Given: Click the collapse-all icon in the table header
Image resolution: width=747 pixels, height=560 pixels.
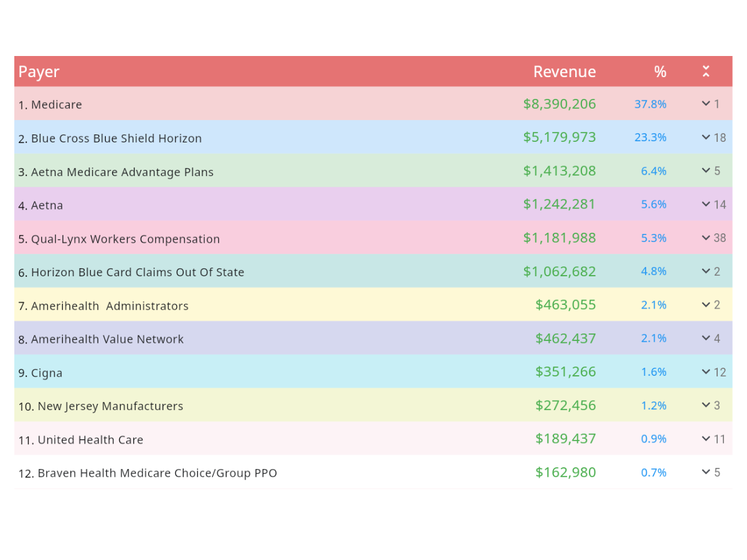Looking at the screenshot, I should (706, 71).
